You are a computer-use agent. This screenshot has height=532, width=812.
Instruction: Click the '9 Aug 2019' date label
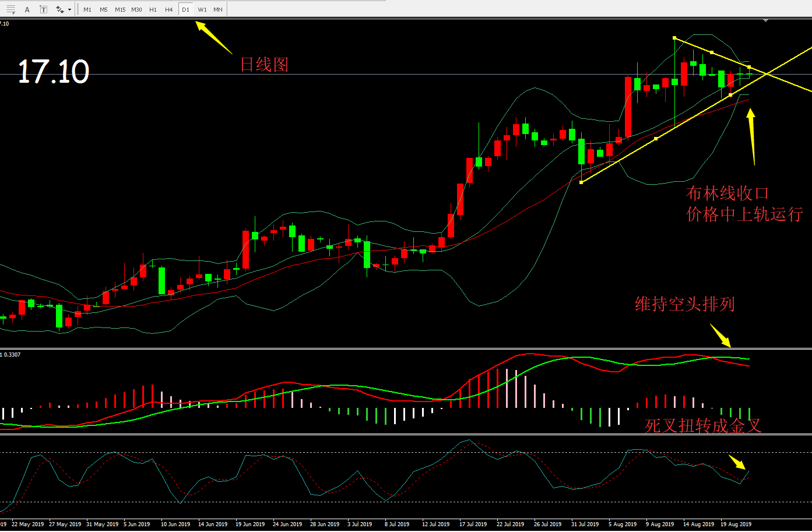tap(660, 524)
